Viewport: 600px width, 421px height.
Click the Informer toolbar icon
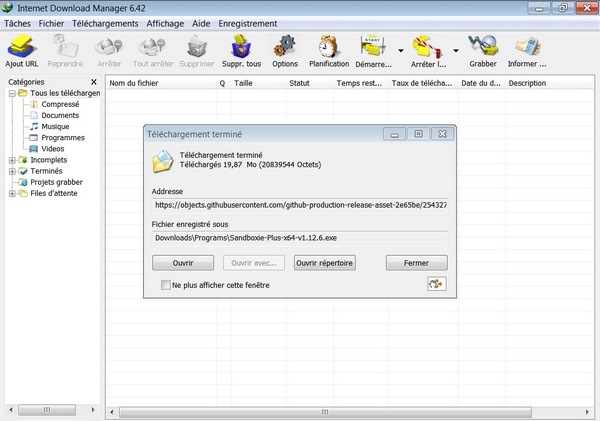[x=527, y=47]
